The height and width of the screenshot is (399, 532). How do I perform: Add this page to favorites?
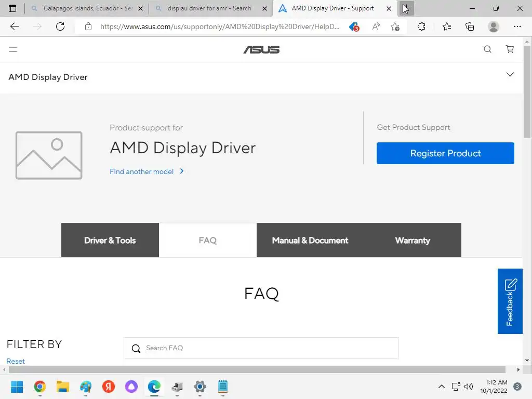(395, 26)
